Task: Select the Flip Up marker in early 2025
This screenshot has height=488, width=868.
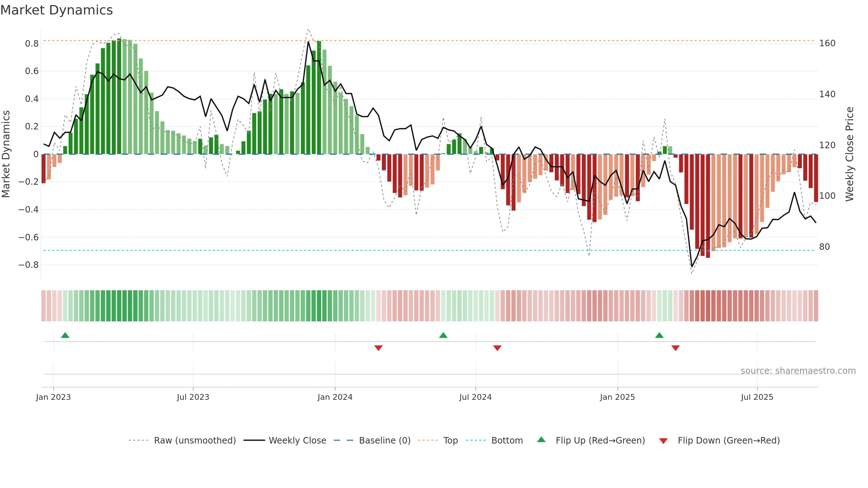Action: 659,335
